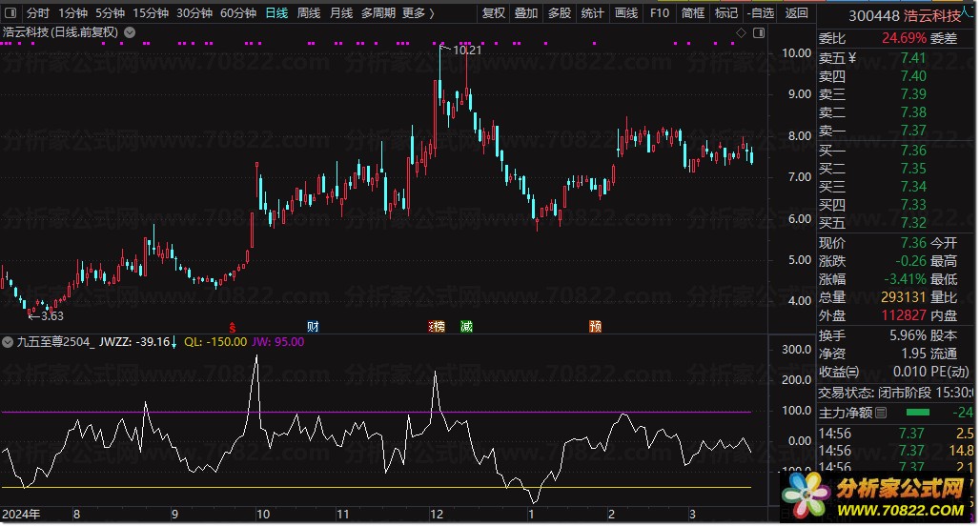The image size is (980, 526).
Task: Select the 60分钟 period tab
Action: click(238, 13)
